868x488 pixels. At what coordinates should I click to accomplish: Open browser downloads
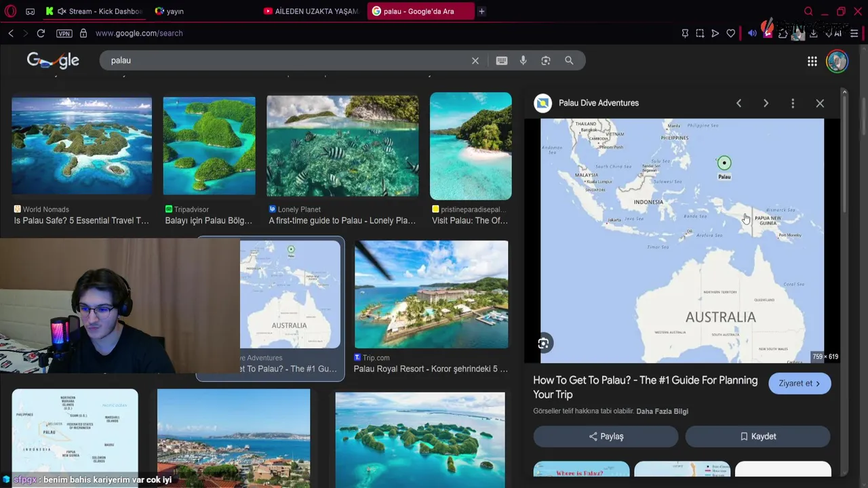pos(813,33)
